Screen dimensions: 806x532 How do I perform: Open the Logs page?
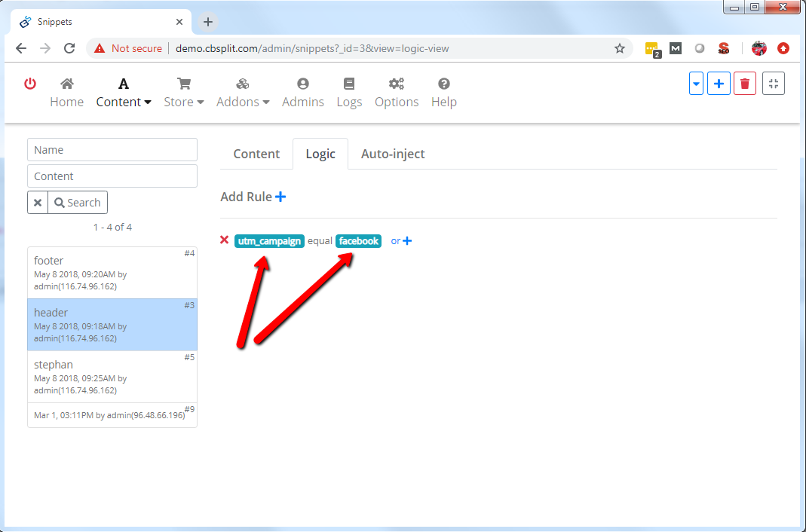click(349, 93)
